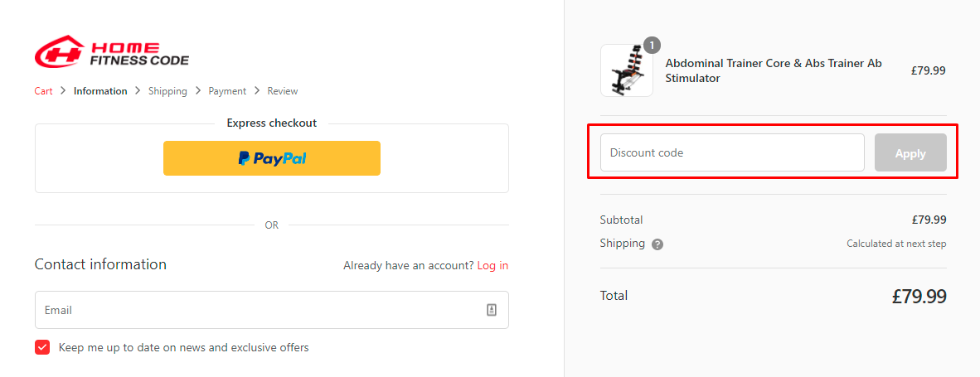Select the Payment breadcrumb step
Image resolution: width=980 pixels, height=377 pixels.
227,91
